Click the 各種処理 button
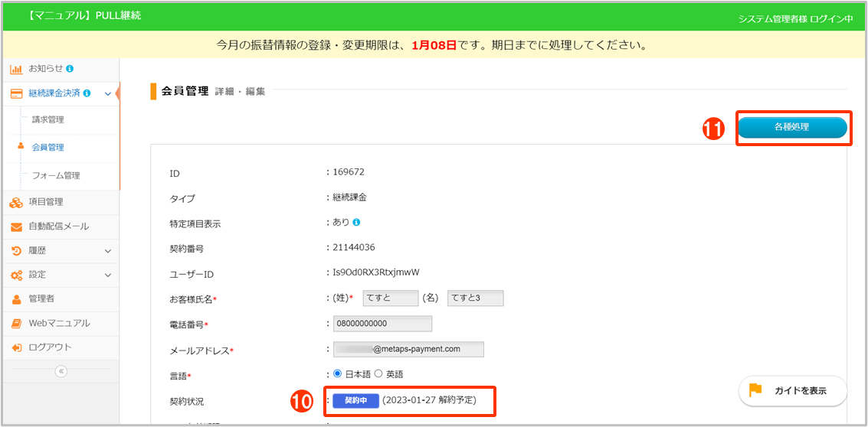Screen dimensions: 868x427 click(x=791, y=127)
